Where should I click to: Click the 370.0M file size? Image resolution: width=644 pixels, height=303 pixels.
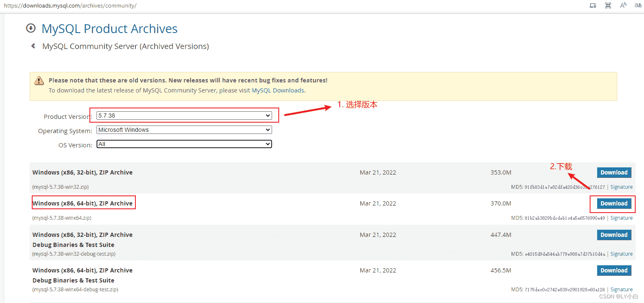pos(501,203)
